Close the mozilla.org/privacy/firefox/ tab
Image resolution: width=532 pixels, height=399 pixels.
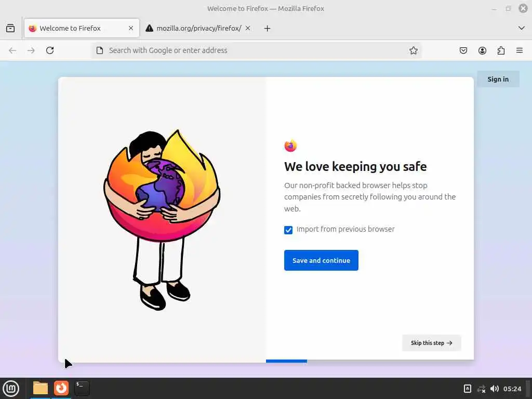tap(248, 28)
